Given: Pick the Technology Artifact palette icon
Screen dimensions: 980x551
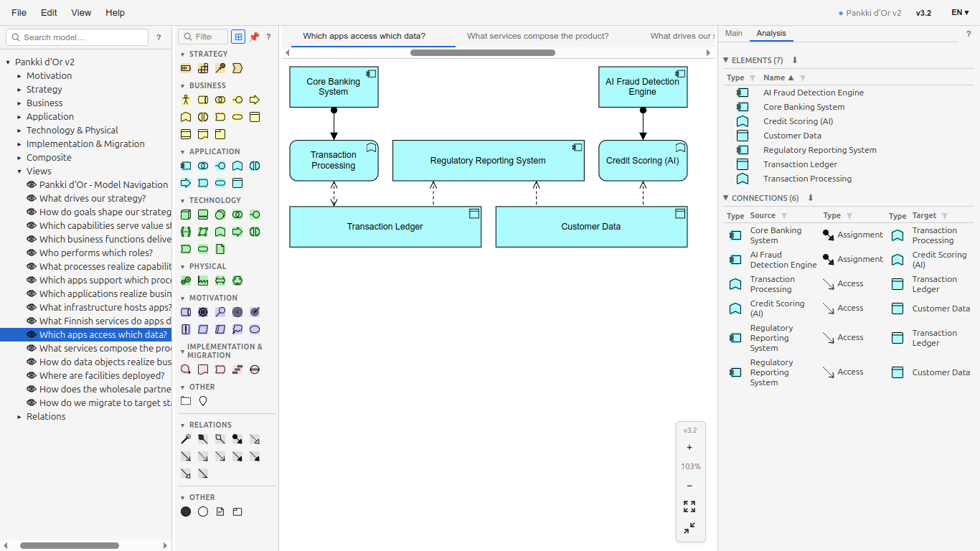Looking at the screenshot, I should (220, 249).
